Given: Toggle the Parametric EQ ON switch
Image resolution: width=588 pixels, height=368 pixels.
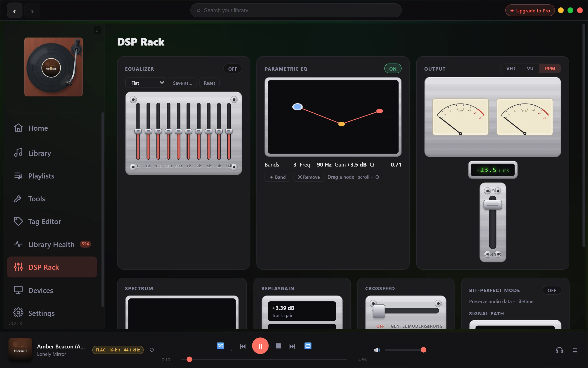Looking at the screenshot, I should click(x=393, y=69).
